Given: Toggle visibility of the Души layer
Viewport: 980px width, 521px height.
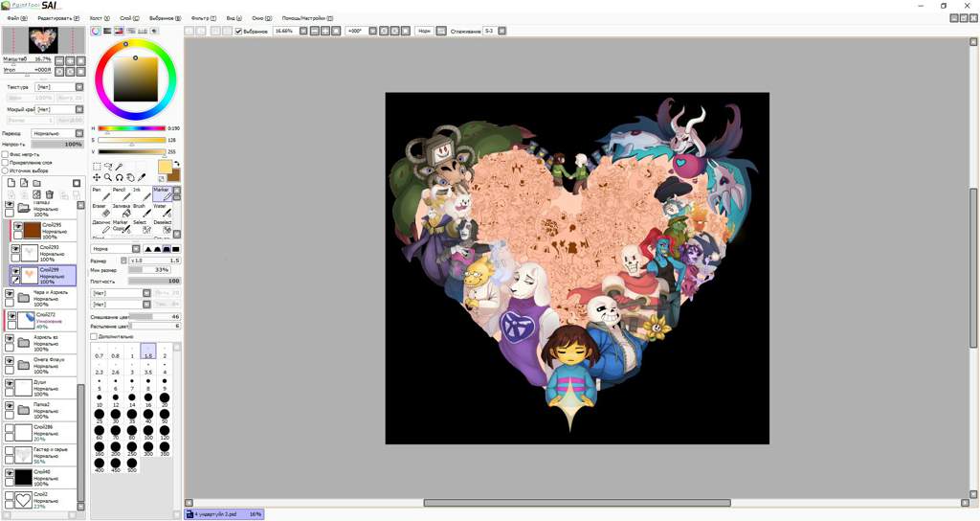Looking at the screenshot, I should click(x=10, y=383).
